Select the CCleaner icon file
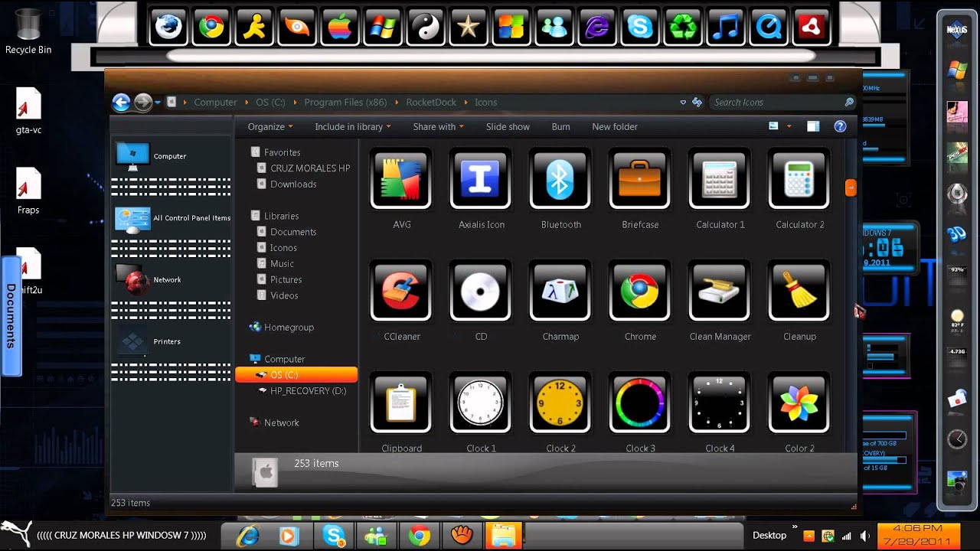 pos(401,299)
